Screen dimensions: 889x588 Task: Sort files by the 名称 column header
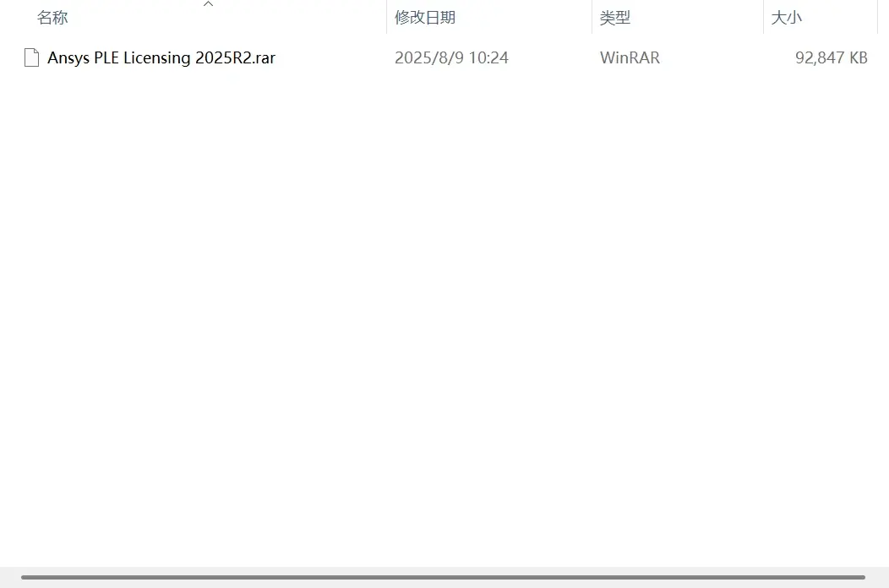[52, 18]
